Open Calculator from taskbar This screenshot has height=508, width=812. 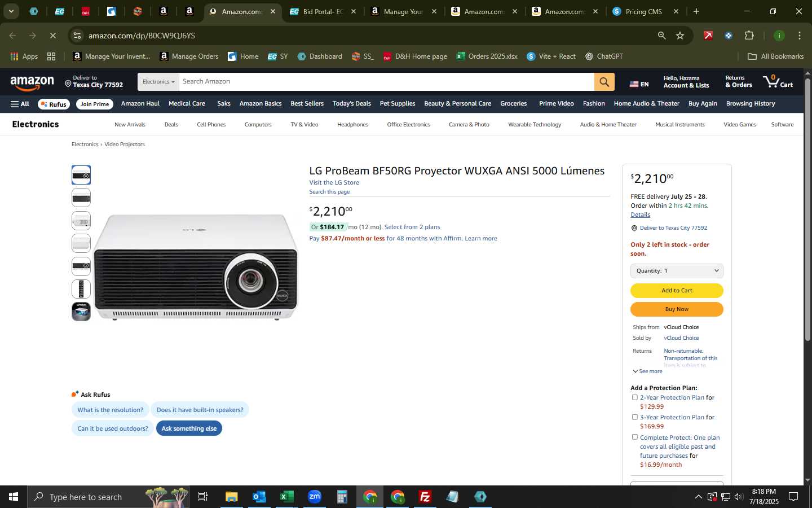click(x=342, y=497)
